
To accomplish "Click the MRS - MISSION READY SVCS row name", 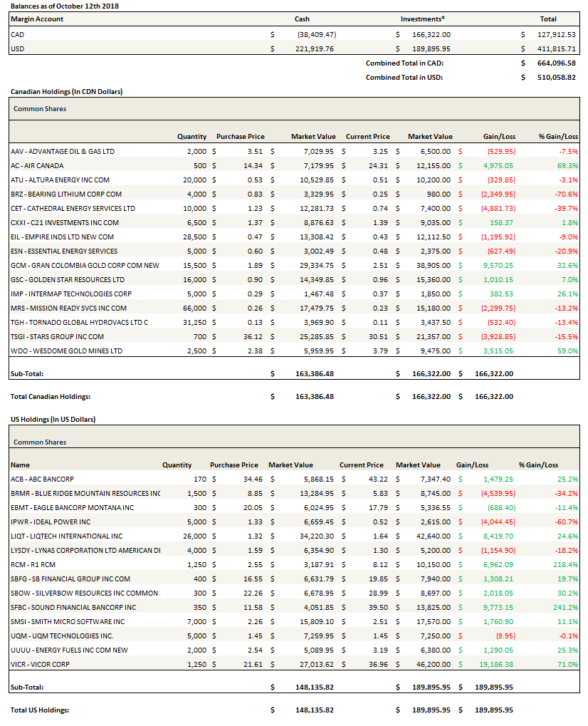I will (x=68, y=308).
